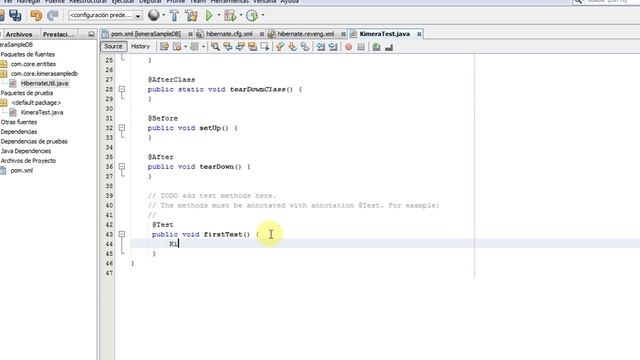Switch editor to Source view
The image size is (640, 360).
113,47
